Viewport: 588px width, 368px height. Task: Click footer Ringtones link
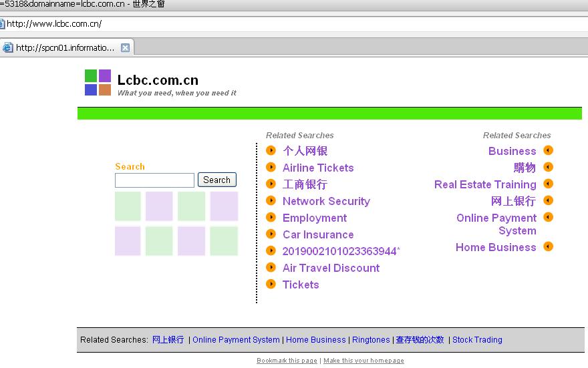371,340
